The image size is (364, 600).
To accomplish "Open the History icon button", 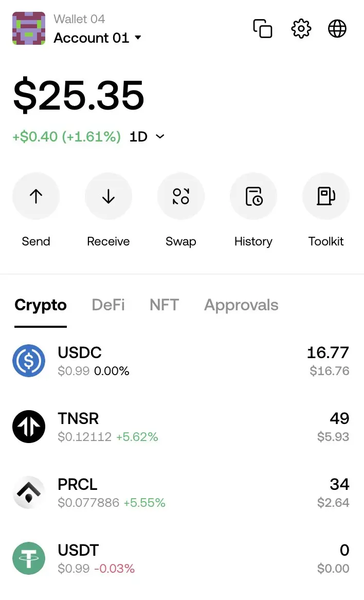I will pos(253,196).
